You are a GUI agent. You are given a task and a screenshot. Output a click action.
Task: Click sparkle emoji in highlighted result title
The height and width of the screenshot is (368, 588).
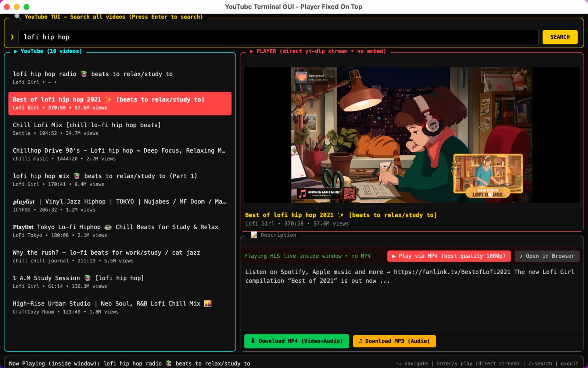click(108, 99)
